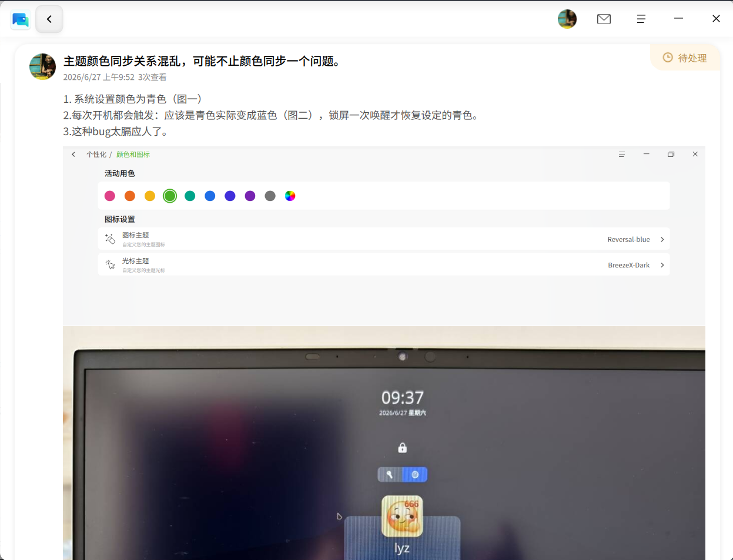
Task: Expand the chevron beside Reversal-blue
Action: 662,240
